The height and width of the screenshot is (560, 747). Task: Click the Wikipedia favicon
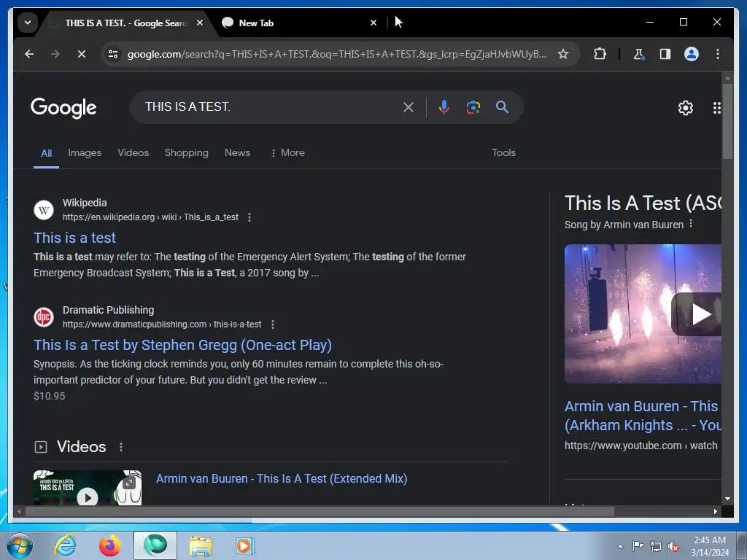pos(43,210)
